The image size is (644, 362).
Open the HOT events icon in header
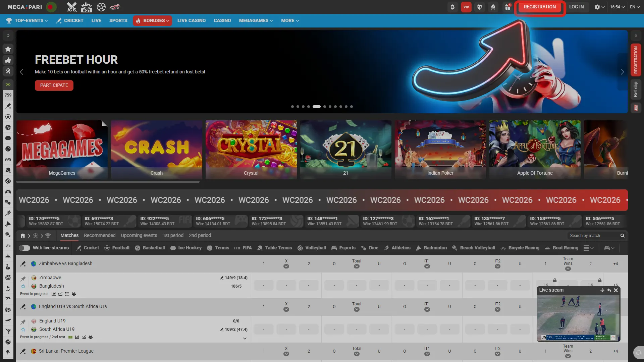87,7
